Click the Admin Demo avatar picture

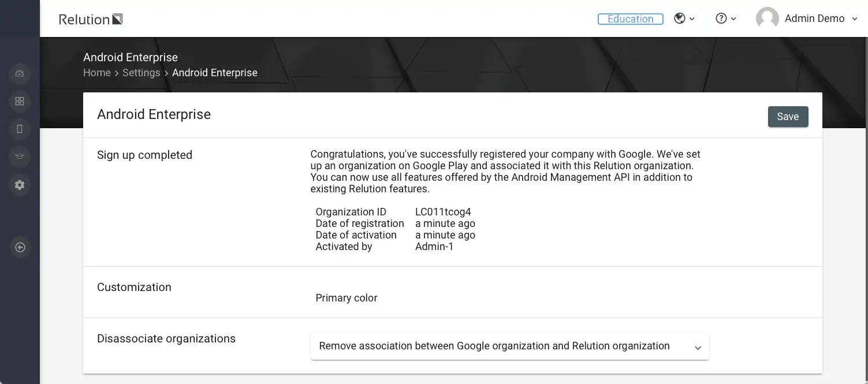pos(767,18)
